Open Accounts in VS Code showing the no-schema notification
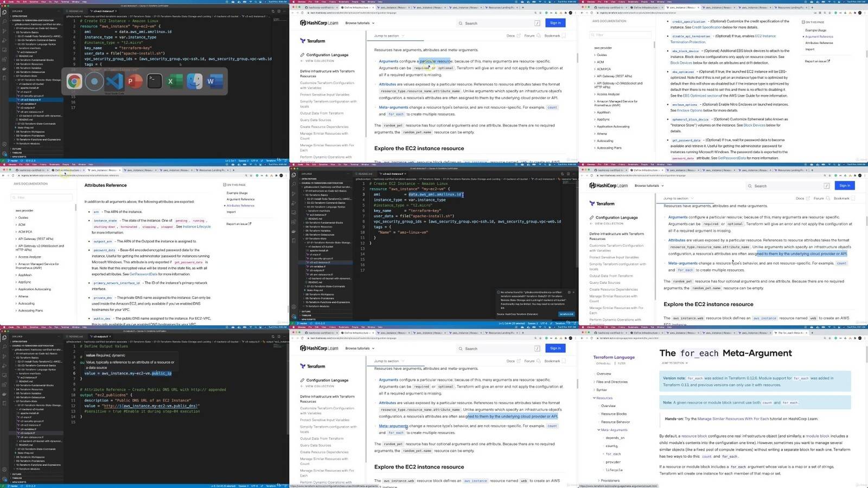 [x=293, y=307]
